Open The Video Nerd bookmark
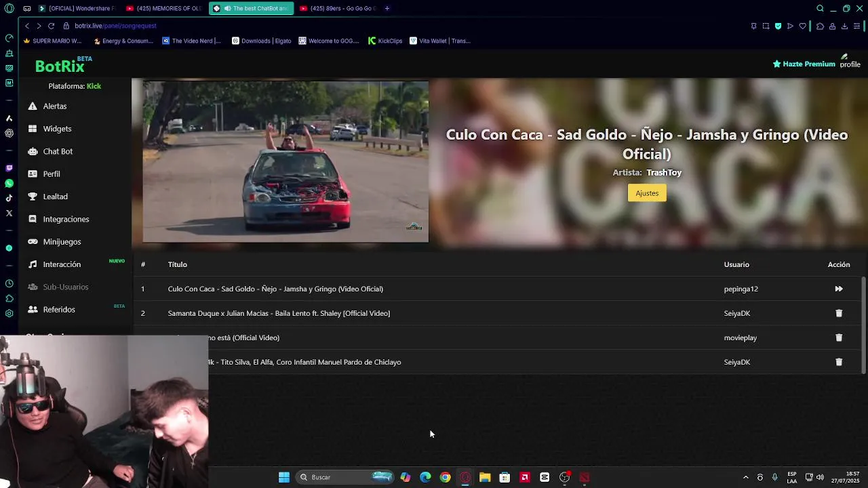This screenshot has width=868, height=488. pos(191,41)
